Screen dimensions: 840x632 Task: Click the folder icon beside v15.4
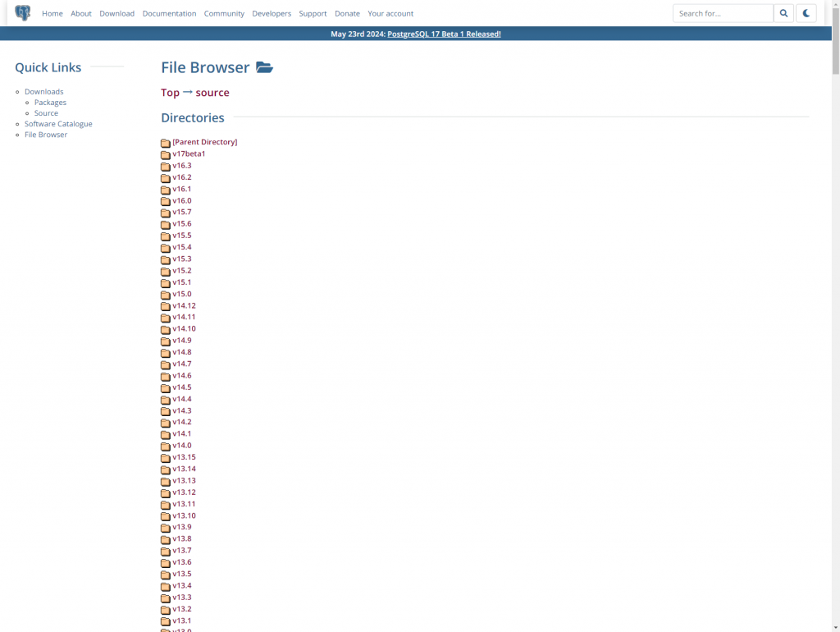tap(166, 248)
